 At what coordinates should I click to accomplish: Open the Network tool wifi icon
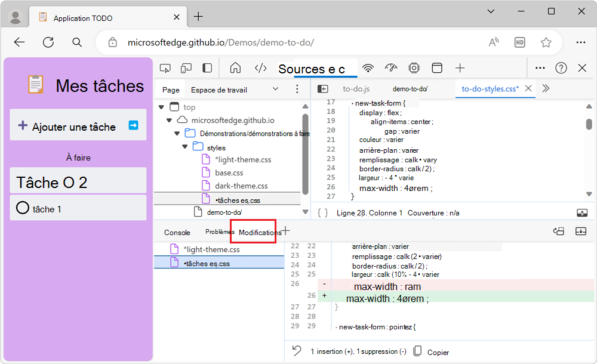(x=368, y=68)
